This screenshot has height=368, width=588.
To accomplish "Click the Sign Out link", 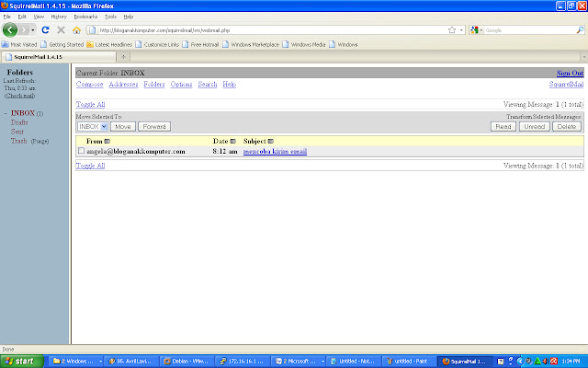I will click(570, 73).
